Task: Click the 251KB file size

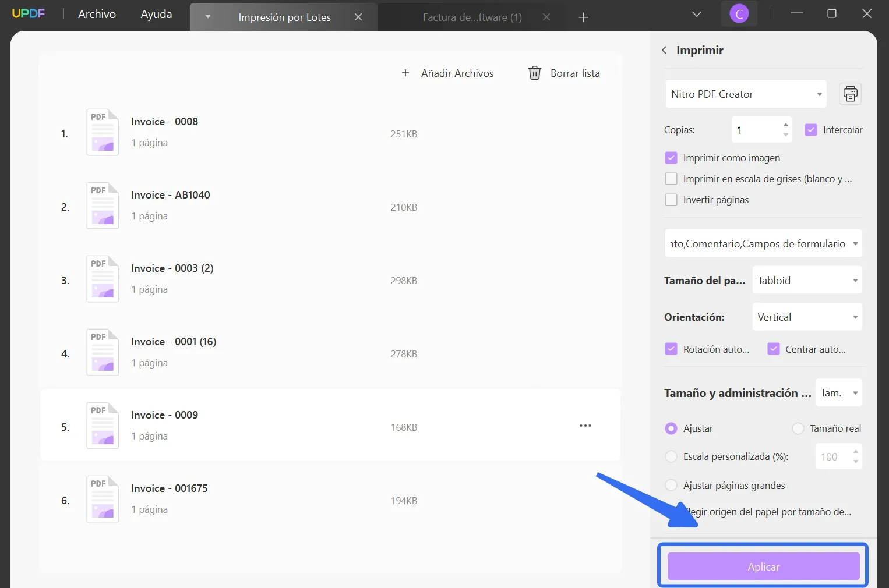Action: pos(404,134)
